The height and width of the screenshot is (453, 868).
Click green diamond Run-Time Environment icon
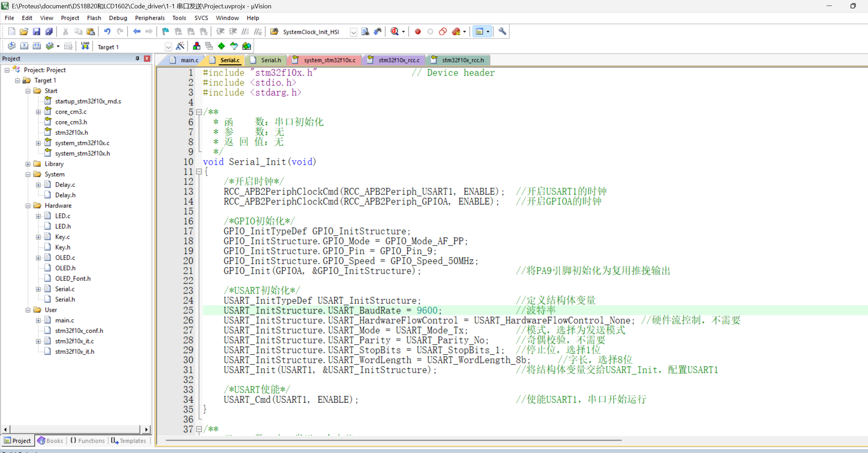222,46
